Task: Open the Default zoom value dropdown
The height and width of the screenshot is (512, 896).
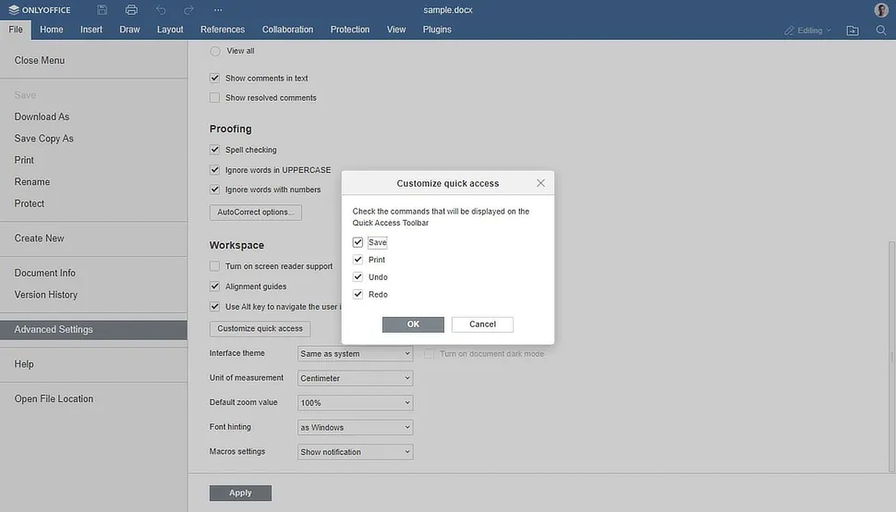Action: (355, 402)
